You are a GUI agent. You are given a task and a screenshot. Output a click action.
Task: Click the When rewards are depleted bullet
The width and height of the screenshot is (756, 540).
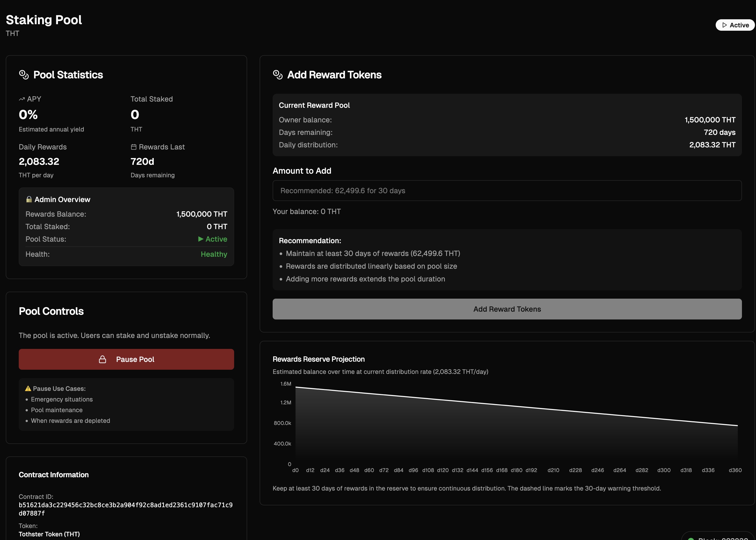(x=71, y=421)
